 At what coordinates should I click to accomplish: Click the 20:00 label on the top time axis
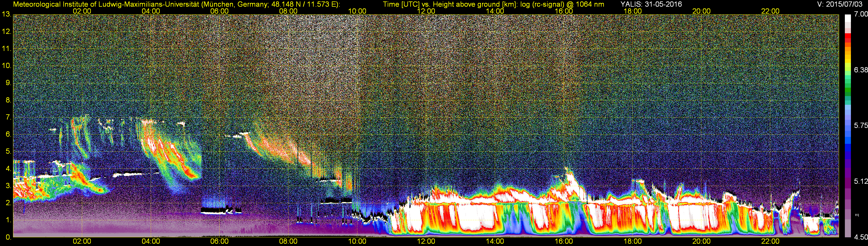click(x=701, y=11)
